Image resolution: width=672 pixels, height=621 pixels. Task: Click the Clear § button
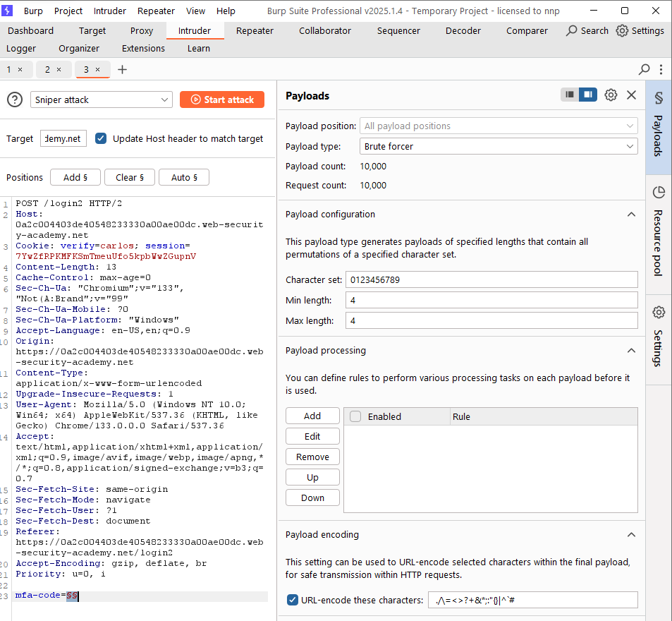pos(130,177)
